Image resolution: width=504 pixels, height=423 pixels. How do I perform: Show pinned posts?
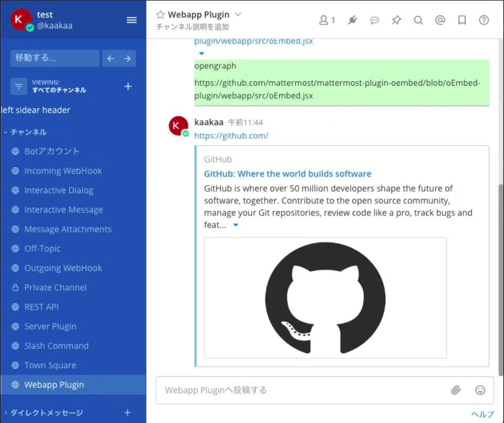tap(396, 20)
